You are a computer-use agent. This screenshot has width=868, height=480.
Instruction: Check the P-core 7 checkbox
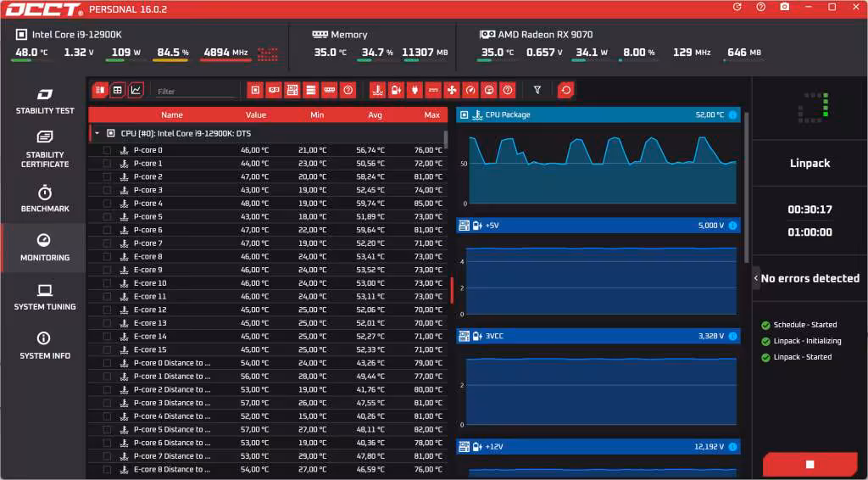pyautogui.click(x=107, y=243)
